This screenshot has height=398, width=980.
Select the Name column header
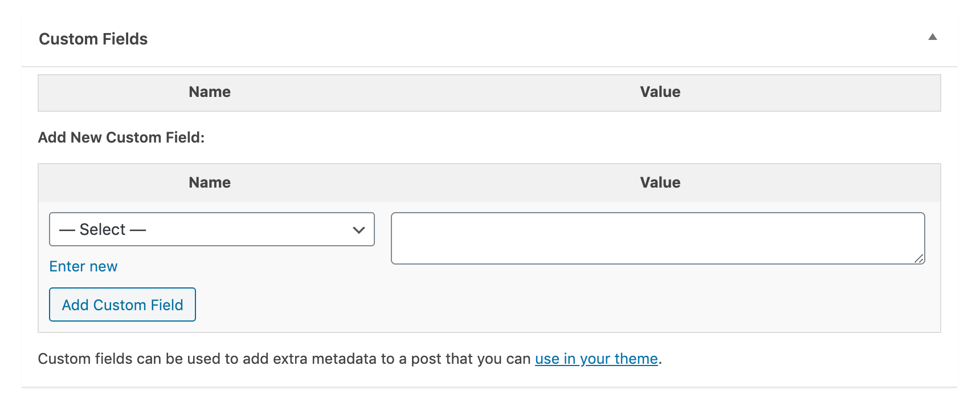(209, 92)
